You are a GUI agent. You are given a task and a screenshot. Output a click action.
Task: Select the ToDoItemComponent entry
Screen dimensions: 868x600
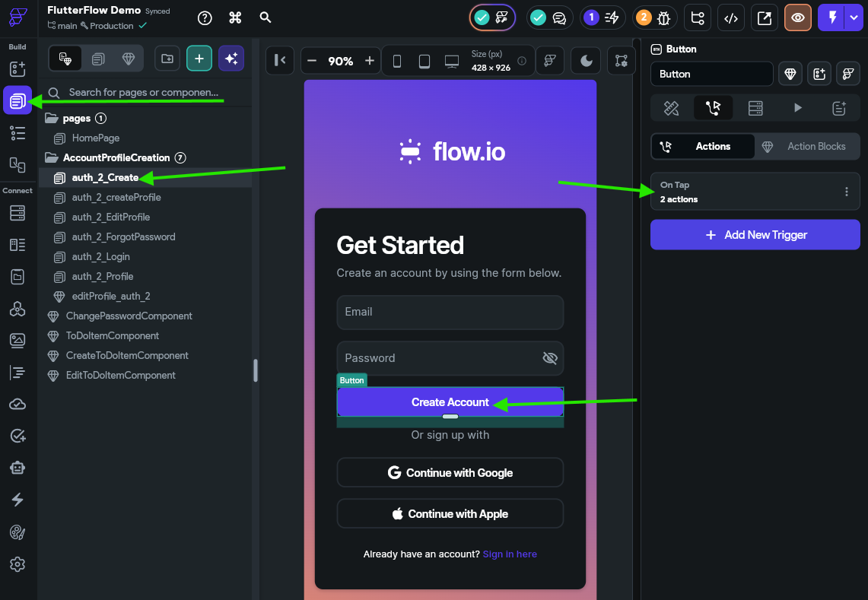[113, 336]
